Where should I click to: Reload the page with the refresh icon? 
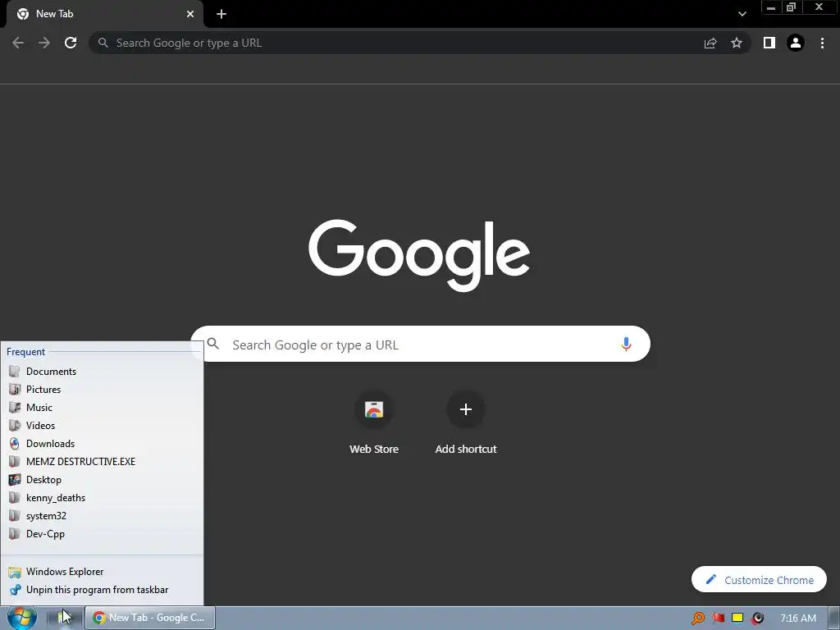71,43
